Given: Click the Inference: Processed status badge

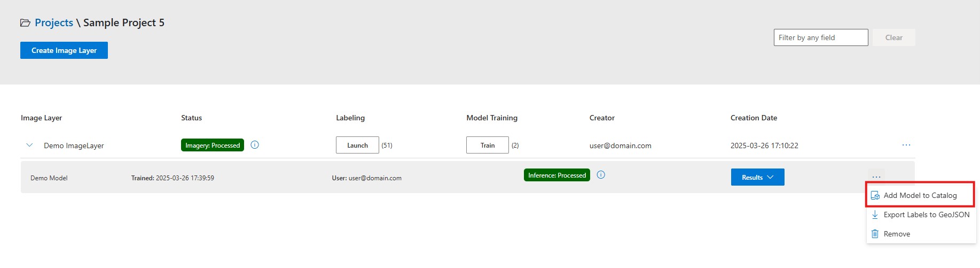Looking at the screenshot, I should click(557, 175).
